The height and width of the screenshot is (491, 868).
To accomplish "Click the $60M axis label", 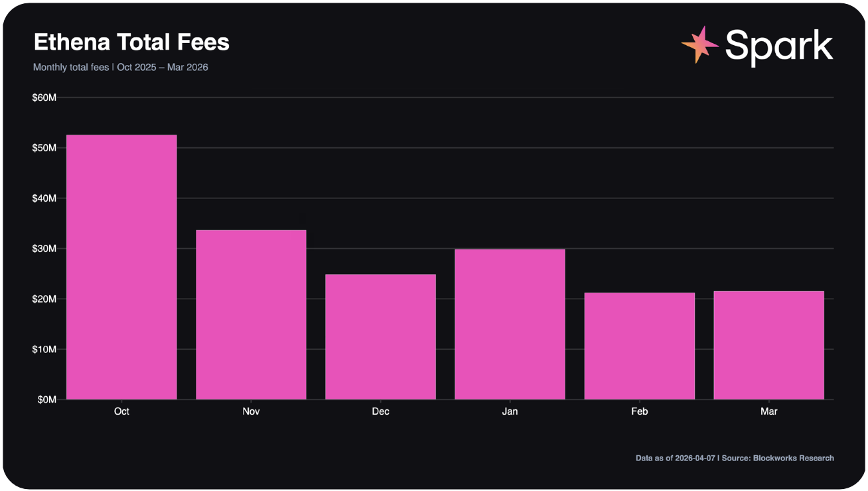I will tap(44, 98).
